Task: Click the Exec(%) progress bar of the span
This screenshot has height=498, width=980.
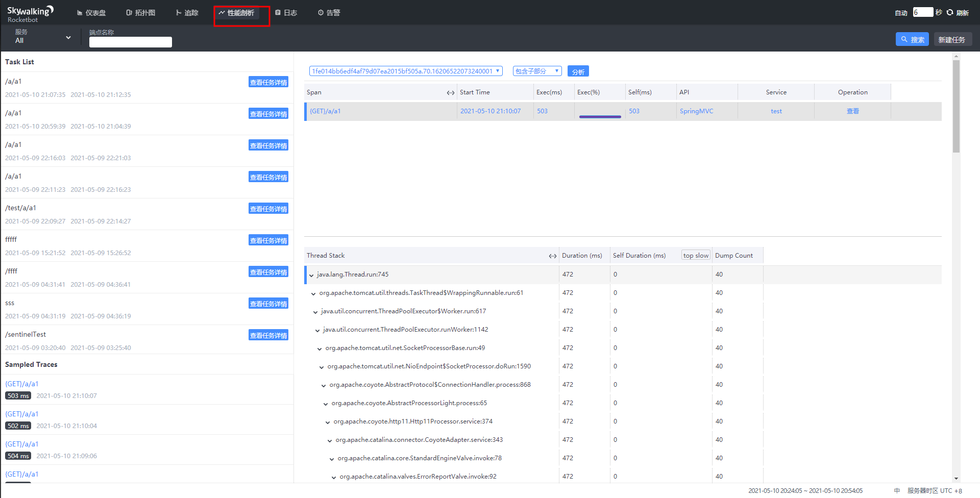Action: point(600,116)
